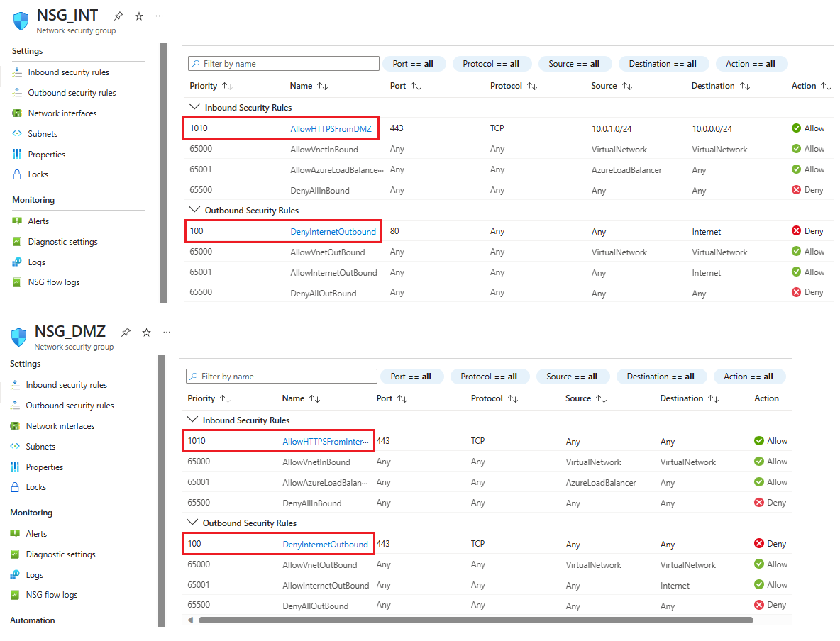Collapse Inbound Security Rules in NSG_INT

point(194,108)
